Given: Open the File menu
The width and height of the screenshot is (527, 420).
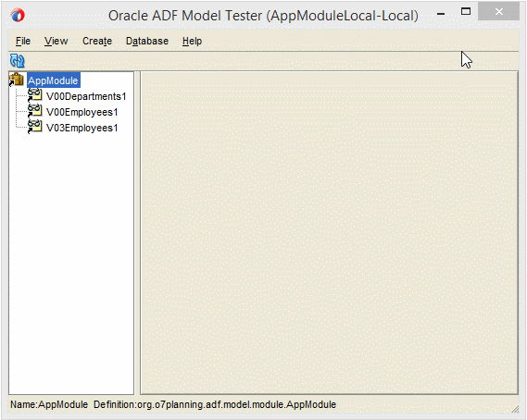Looking at the screenshot, I should coord(23,41).
